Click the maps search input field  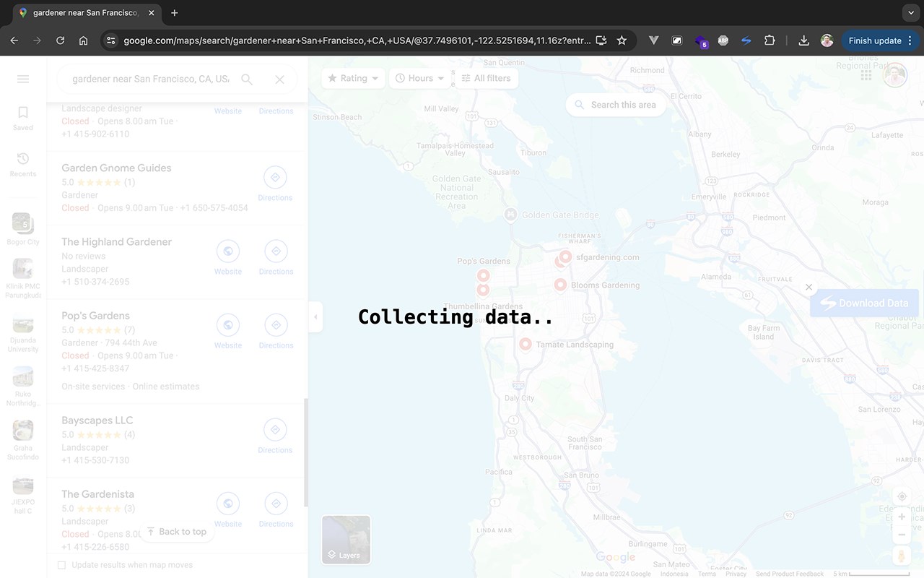tap(151, 79)
